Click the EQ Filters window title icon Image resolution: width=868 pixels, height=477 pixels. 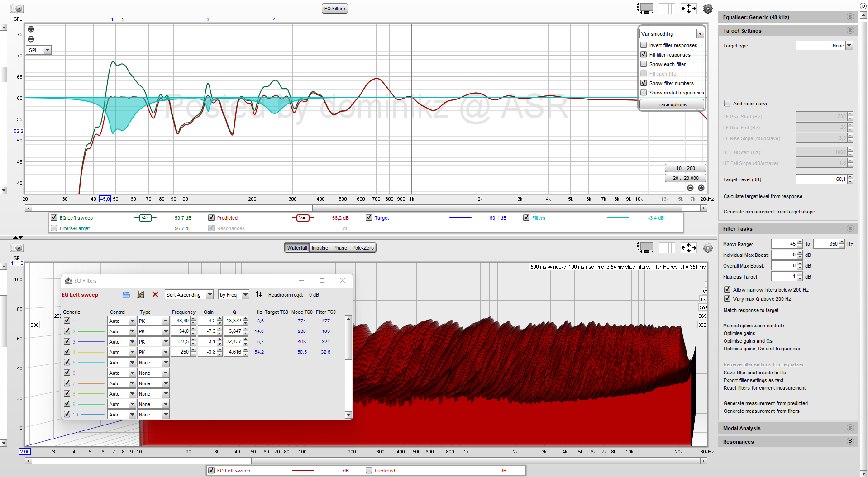[x=68, y=280]
